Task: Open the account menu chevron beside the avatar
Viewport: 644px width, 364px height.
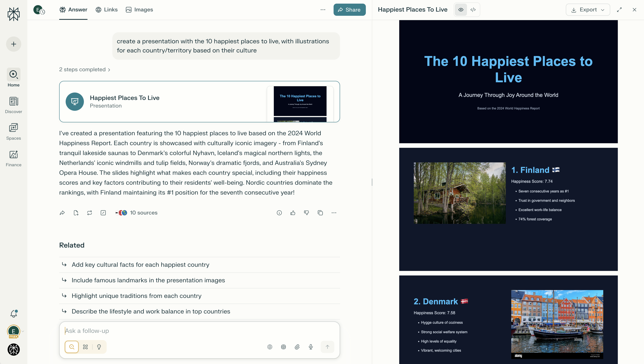Action: point(23,331)
